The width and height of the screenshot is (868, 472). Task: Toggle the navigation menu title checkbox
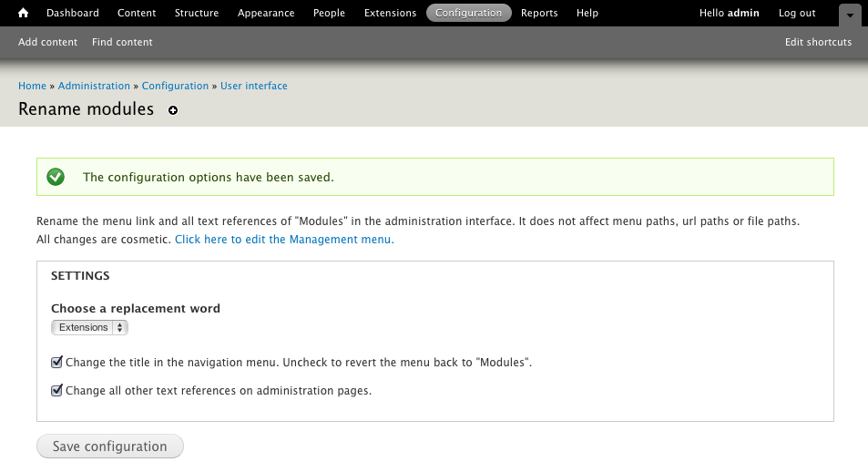[x=57, y=362]
